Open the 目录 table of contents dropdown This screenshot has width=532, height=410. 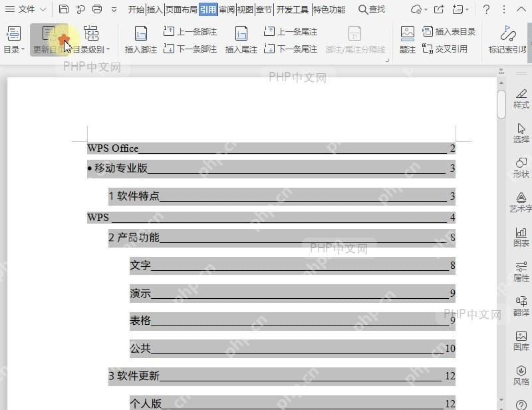point(13,40)
